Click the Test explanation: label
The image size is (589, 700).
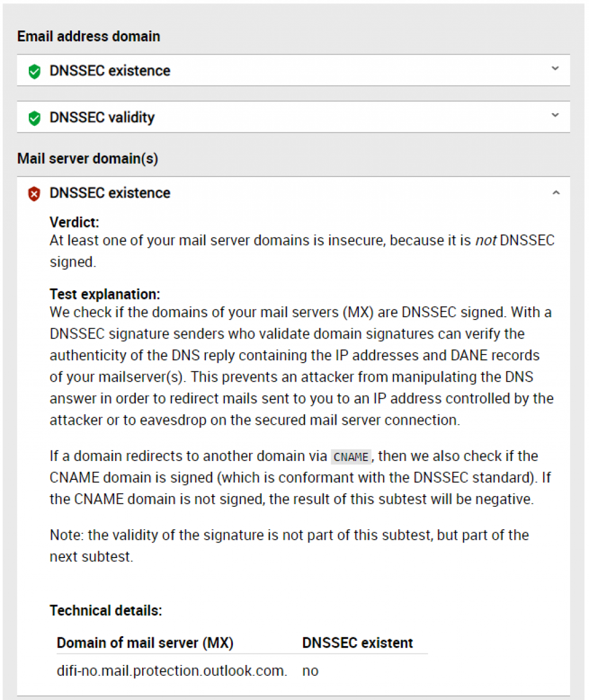(x=105, y=294)
